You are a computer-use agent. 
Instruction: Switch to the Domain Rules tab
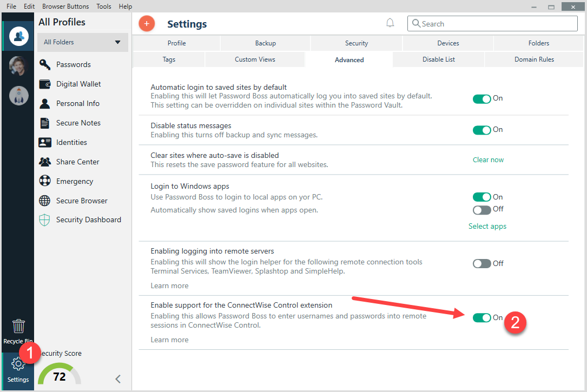click(x=534, y=59)
